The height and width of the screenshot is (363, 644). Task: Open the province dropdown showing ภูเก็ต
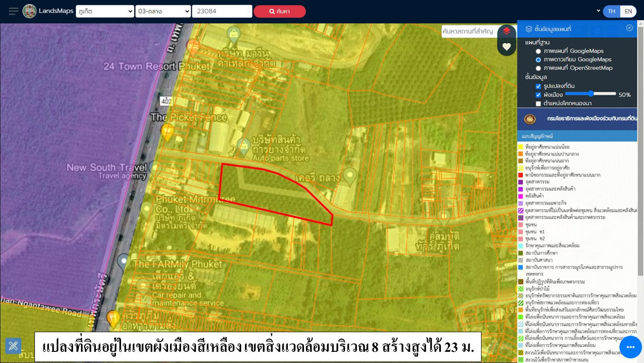(105, 11)
